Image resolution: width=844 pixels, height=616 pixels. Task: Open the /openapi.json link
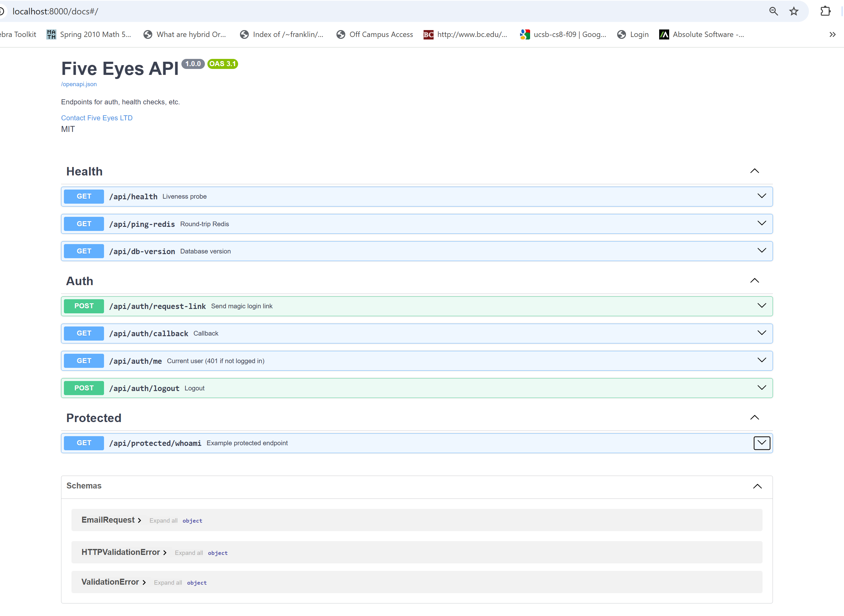79,84
